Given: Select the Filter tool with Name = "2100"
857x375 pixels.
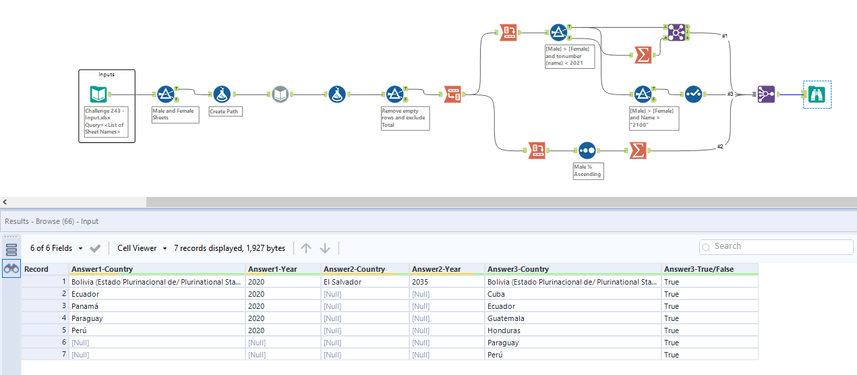Looking at the screenshot, I should 643,94.
